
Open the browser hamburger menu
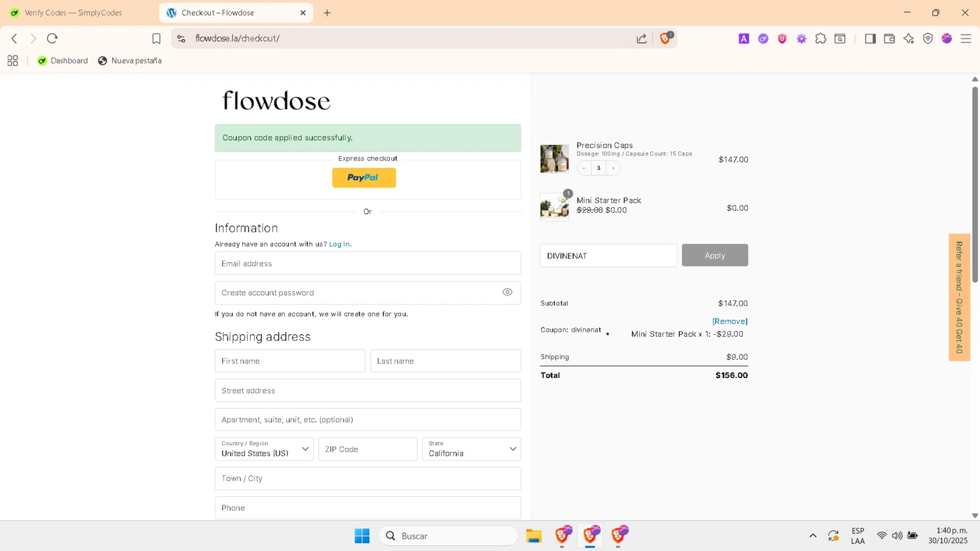pos(966,39)
